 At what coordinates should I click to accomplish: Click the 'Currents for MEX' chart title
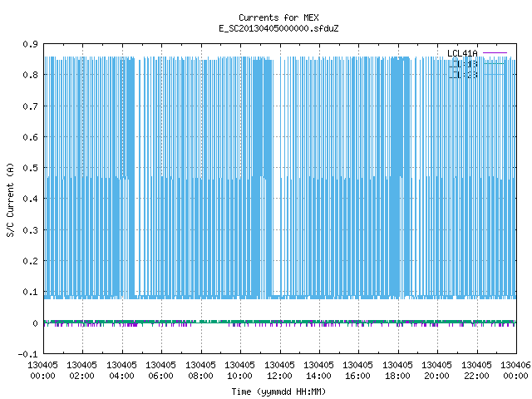278,17
